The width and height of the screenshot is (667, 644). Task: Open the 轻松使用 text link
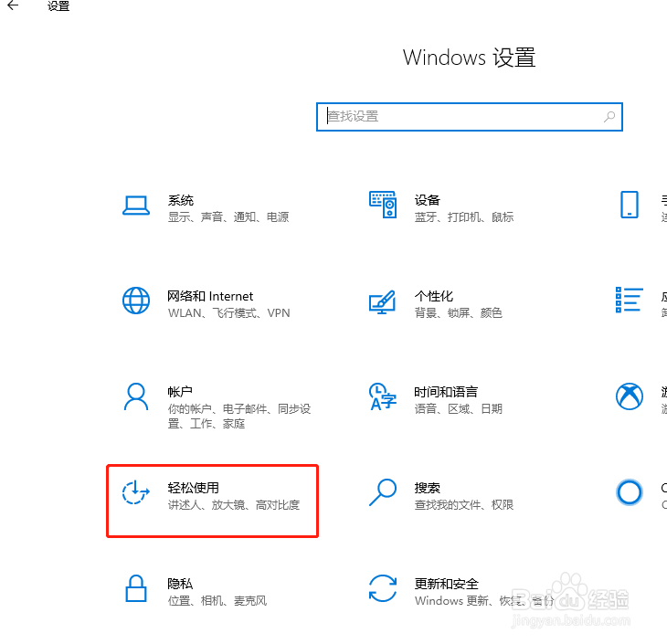point(194,488)
